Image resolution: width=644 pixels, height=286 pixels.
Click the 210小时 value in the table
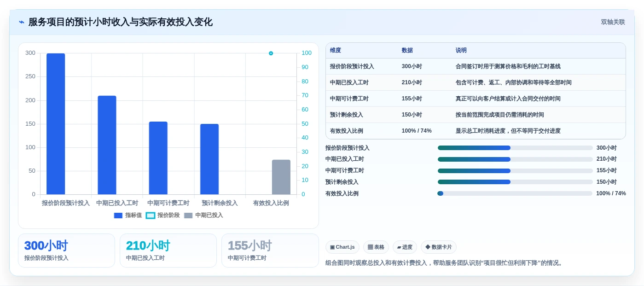coord(412,83)
